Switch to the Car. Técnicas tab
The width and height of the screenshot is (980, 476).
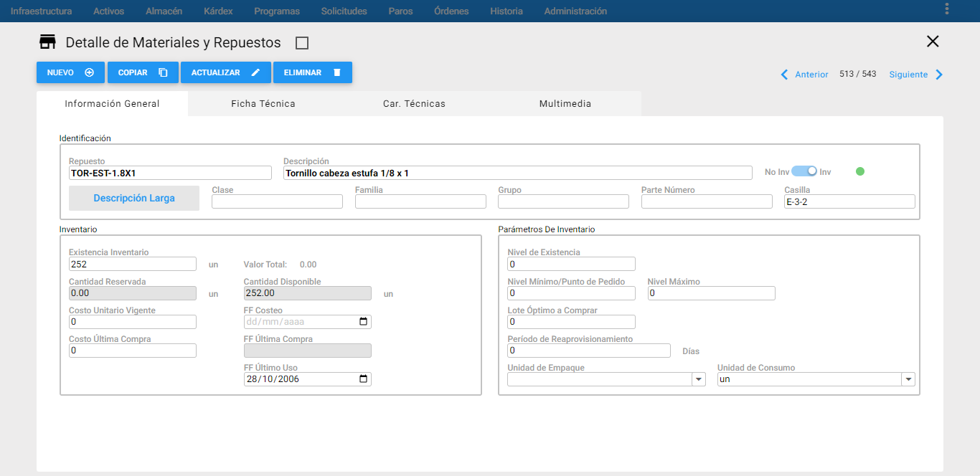[414, 103]
